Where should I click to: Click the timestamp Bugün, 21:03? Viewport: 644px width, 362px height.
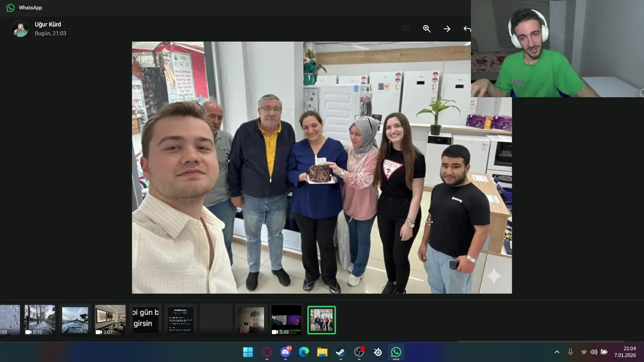point(50,33)
